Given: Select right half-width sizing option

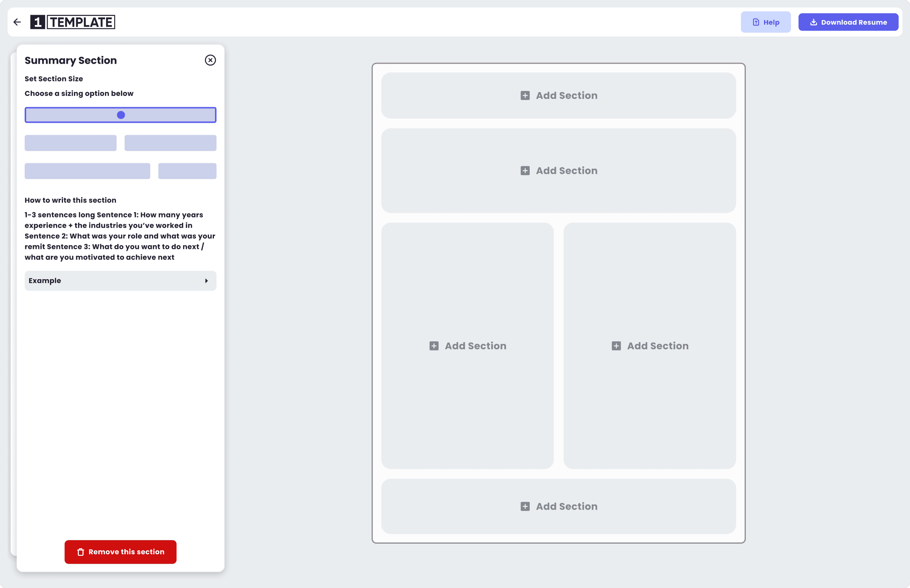Looking at the screenshot, I should pyautogui.click(x=170, y=143).
